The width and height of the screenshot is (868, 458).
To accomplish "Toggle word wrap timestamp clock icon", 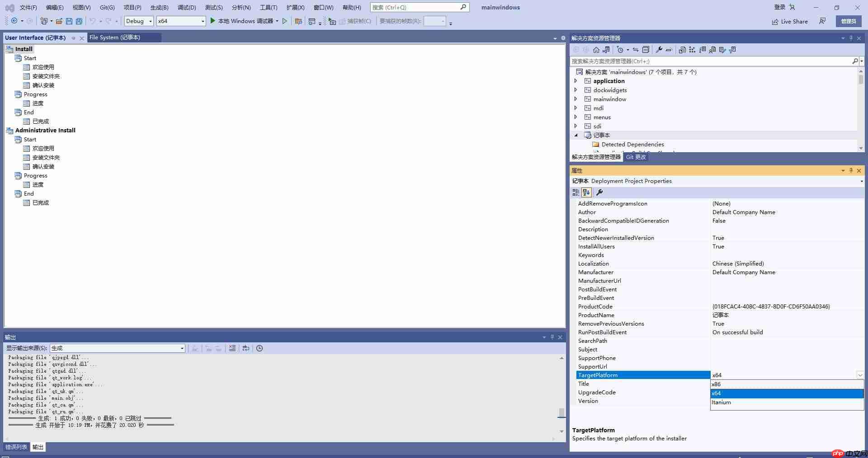I will tap(259, 348).
